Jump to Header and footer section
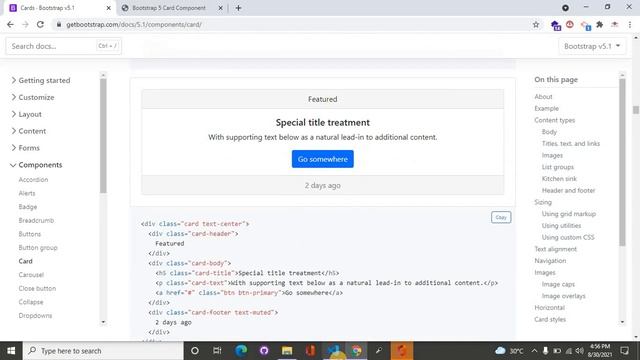This screenshot has height=360, width=640. click(x=568, y=191)
